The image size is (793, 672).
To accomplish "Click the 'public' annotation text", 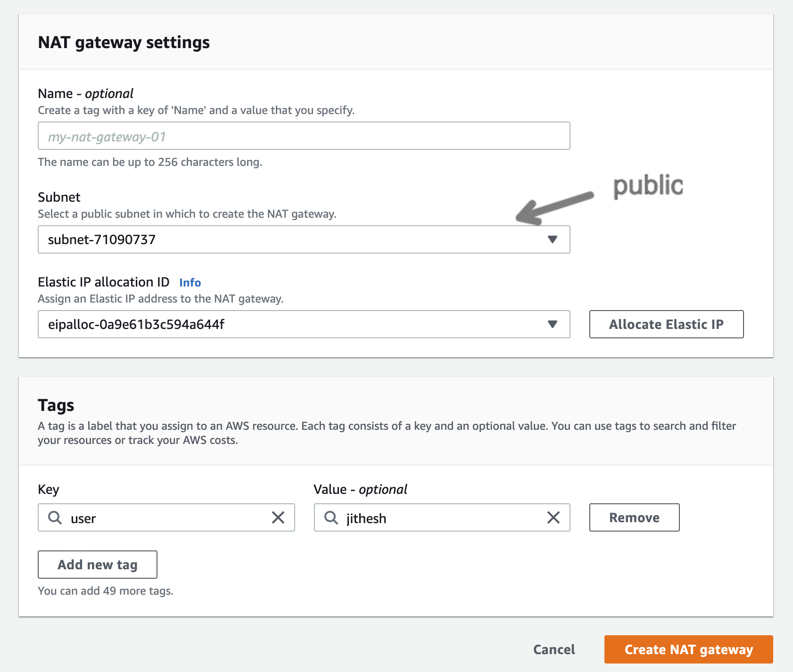I will (x=648, y=185).
